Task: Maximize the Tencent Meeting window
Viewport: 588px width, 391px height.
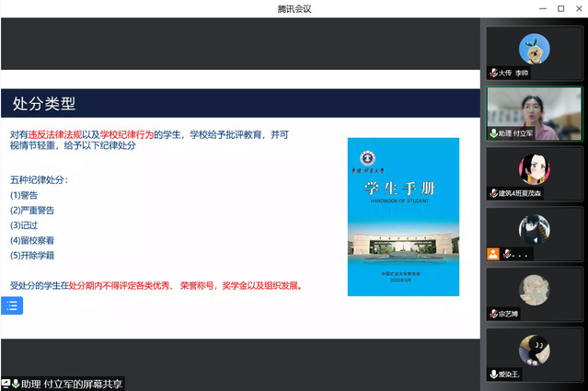Action: (x=560, y=8)
